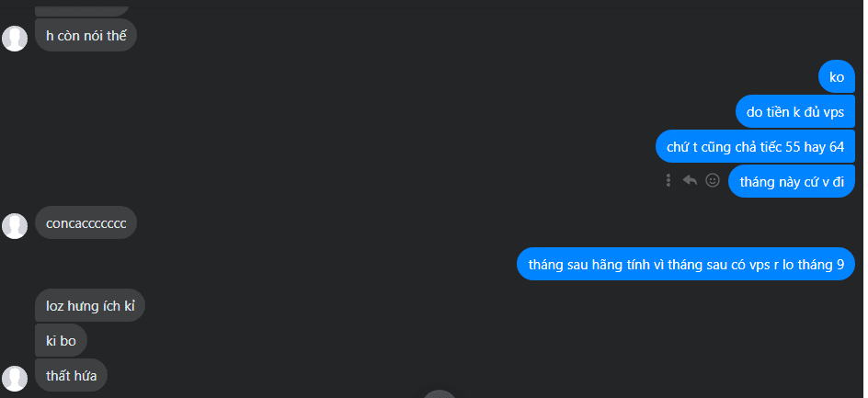
Task: Click the number '64' in the sent message
Action: point(837,147)
